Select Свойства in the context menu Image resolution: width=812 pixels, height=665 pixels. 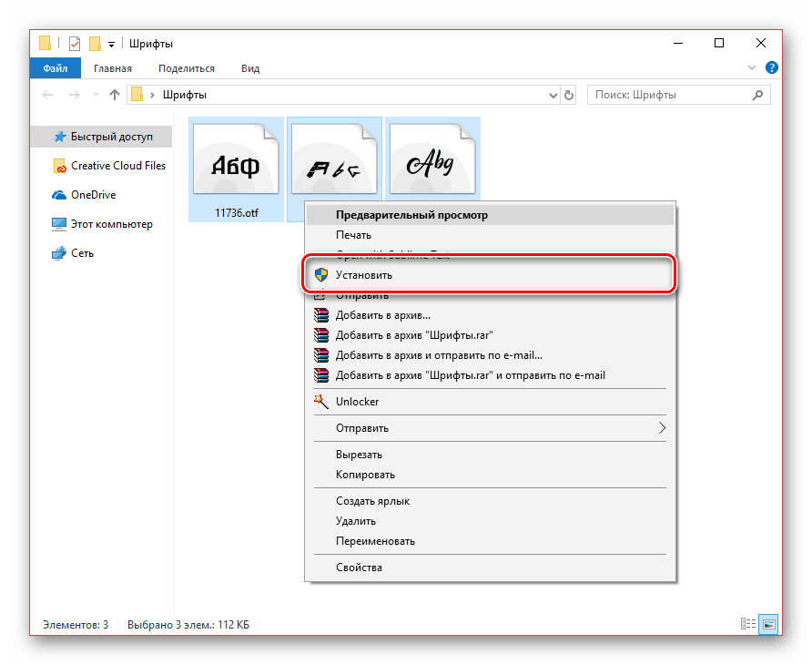pos(359,568)
